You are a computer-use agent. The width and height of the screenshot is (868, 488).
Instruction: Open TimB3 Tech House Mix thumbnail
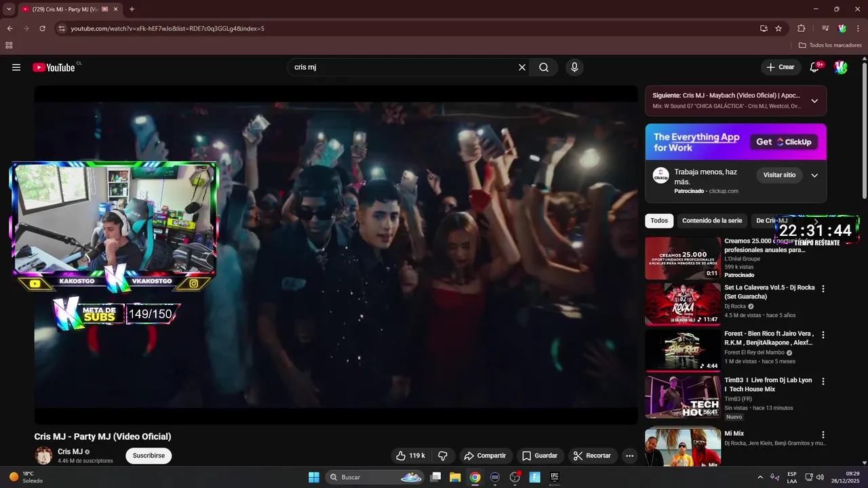click(682, 396)
